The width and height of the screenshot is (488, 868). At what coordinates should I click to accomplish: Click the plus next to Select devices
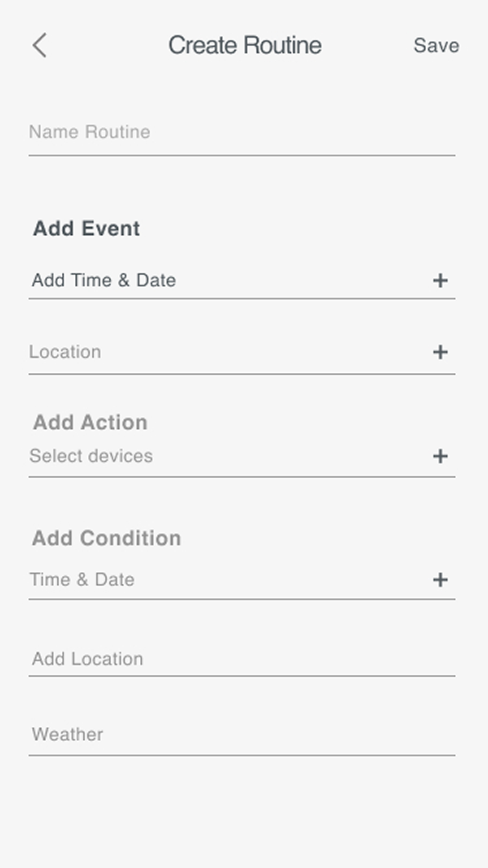(441, 456)
